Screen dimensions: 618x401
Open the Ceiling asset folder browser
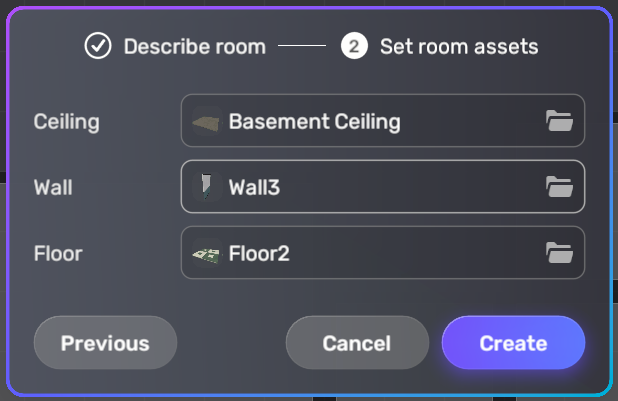coord(559,122)
